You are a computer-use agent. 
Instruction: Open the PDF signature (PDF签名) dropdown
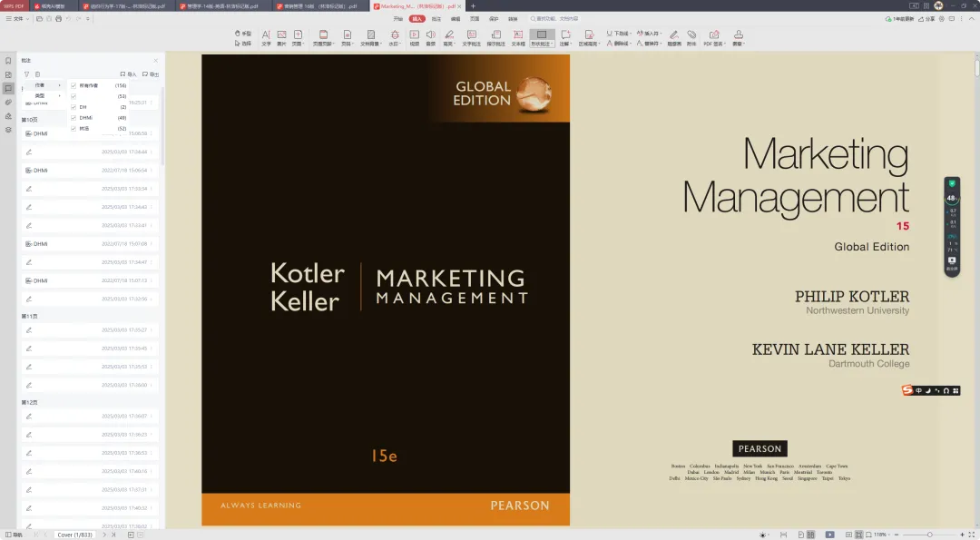(x=714, y=37)
